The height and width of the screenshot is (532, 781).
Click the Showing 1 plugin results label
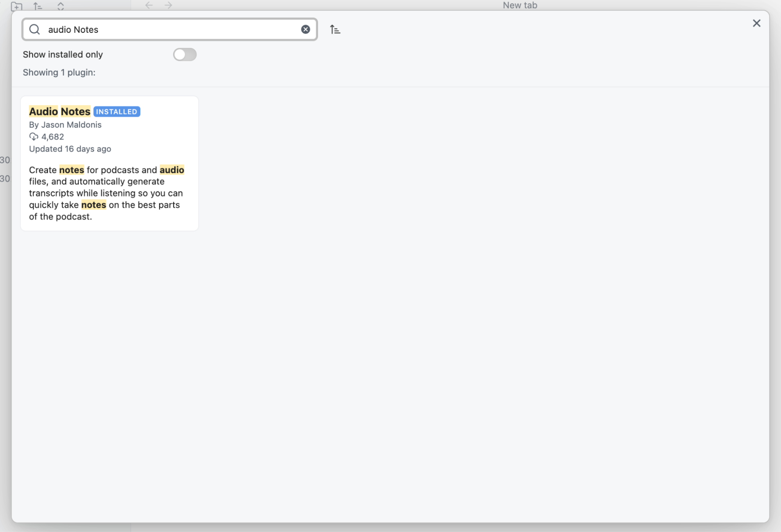coord(59,73)
